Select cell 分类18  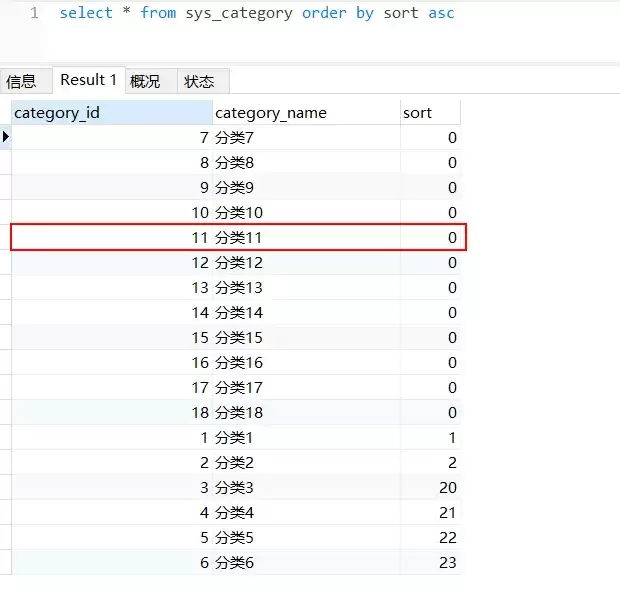pyautogui.click(x=306, y=413)
